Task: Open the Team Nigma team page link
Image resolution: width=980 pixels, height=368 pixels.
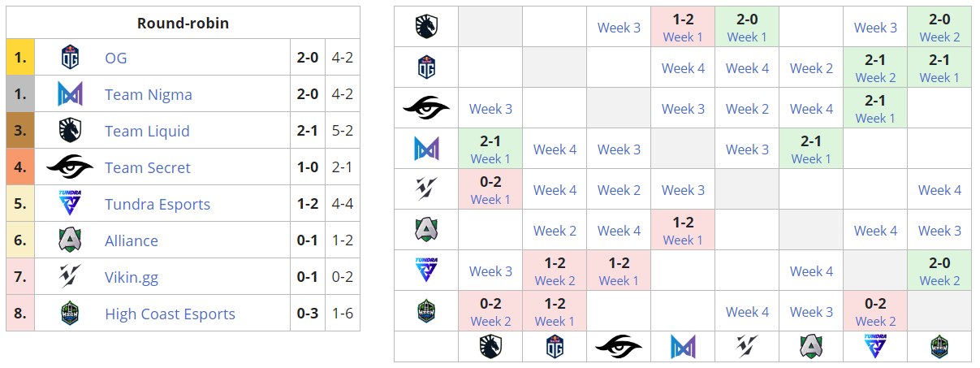Action: (x=149, y=94)
